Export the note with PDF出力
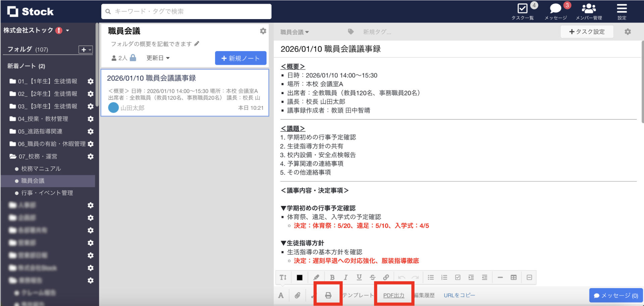Image resolution: width=644 pixels, height=306 pixels. click(x=393, y=295)
